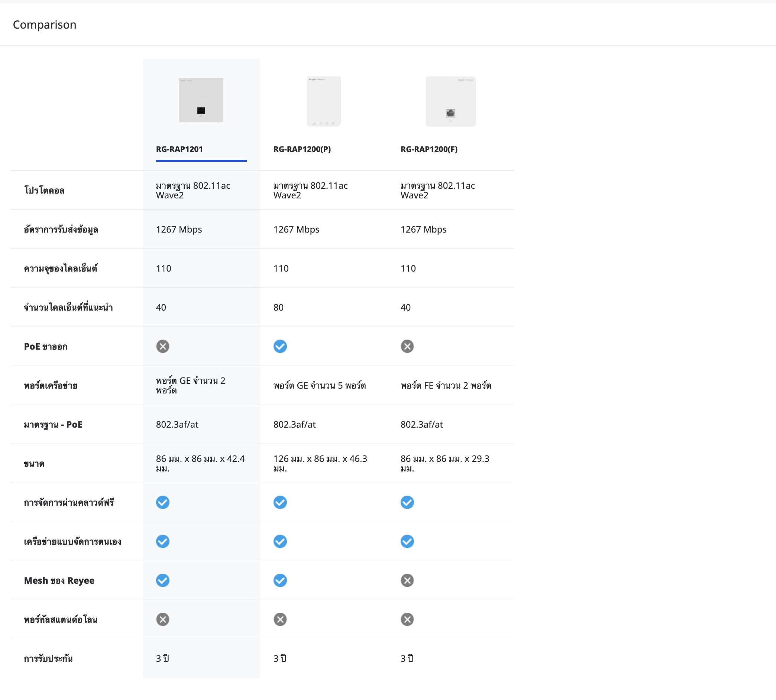Click the Reyee Mesh cross icon for RG-RAP1200(F)
This screenshot has width=776, height=700.
407,580
